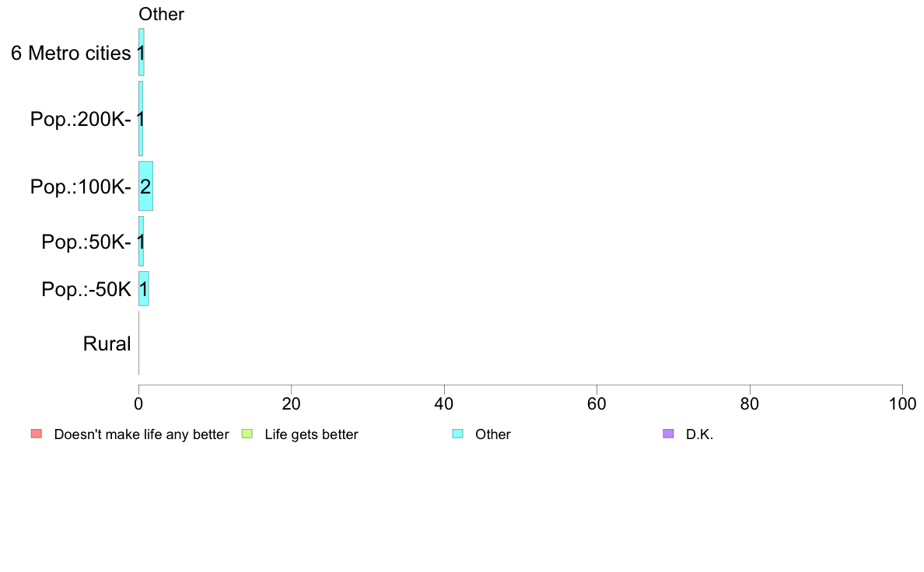Click the '6 Metro cities' axis label
The image size is (924, 572).
(71, 53)
